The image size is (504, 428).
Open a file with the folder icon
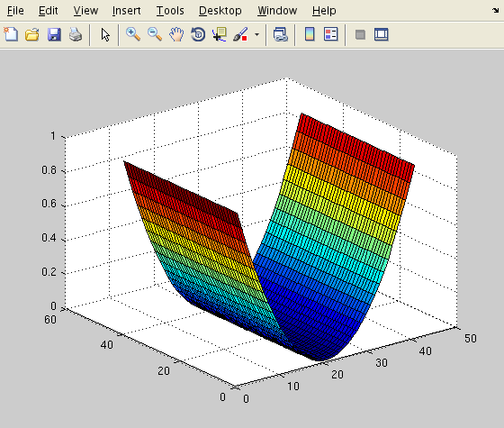point(32,34)
